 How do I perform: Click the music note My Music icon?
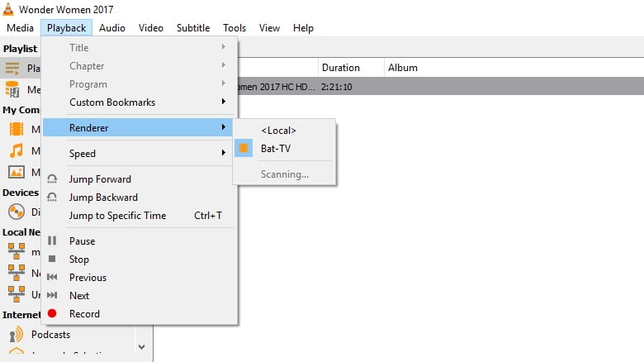point(17,150)
